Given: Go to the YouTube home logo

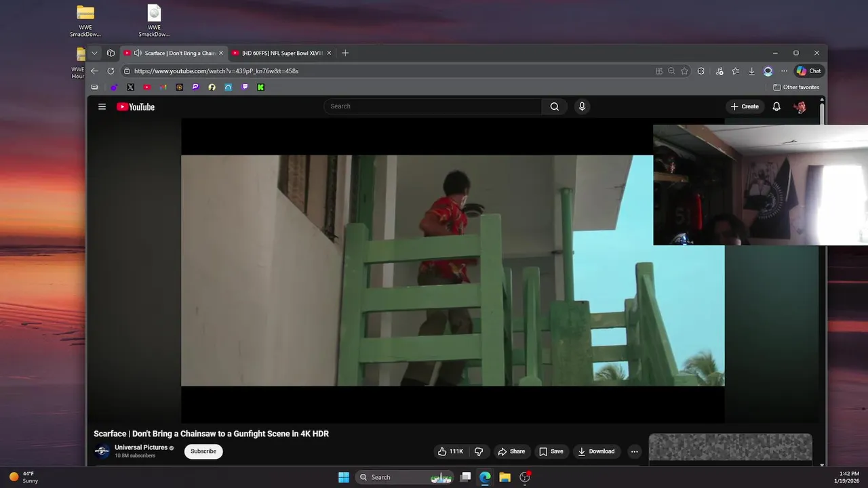Looking at the screenshot, I should point(136,106).
